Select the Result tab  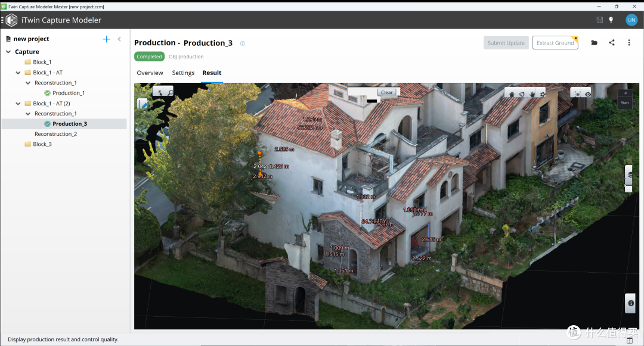pyautogui.click(x=212, y=73)
